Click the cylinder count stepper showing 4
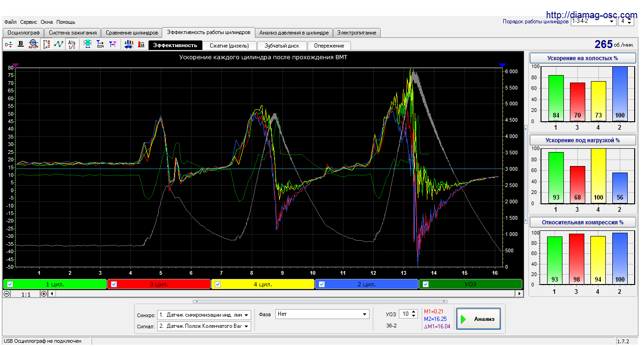Image resolution: width=644 pixels, height=347 pixels. (x=626, y=21)
